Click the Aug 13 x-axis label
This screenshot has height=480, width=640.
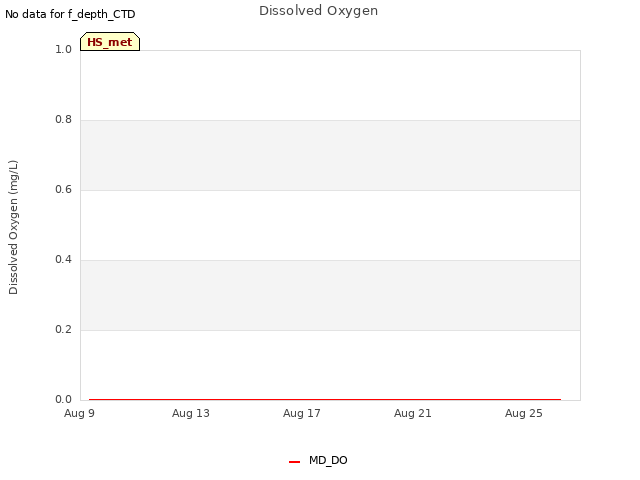point(191,413)
